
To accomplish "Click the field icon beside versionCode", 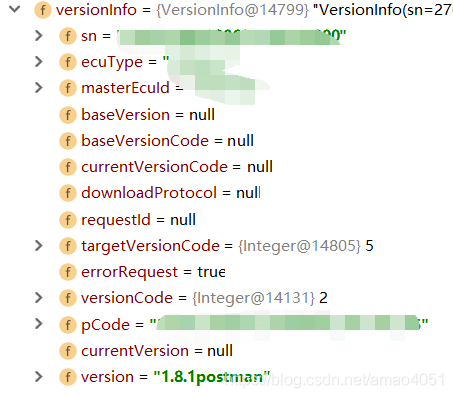I will click(x=68, y=298).
